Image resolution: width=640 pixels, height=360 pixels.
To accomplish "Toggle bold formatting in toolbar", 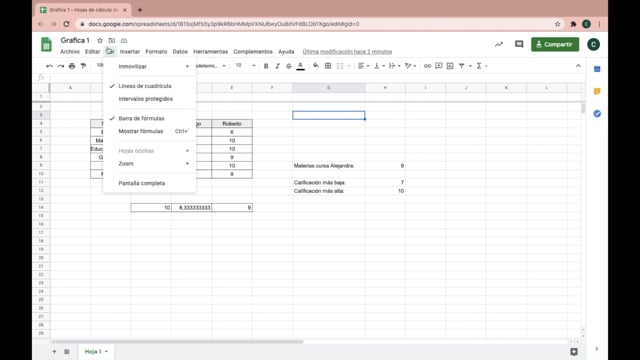I will [266, 66].
